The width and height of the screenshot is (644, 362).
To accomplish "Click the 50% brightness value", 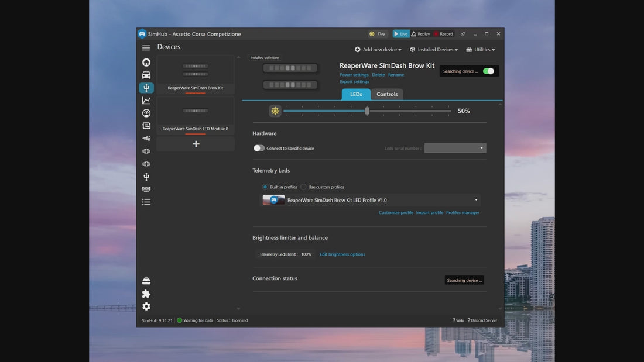I will coord(464,111).
